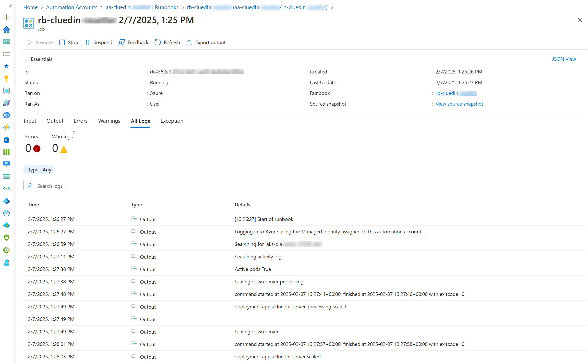The image size is (588, 364).
Task: Click the green Create a resource plus icon
Action: coord(6,17)
